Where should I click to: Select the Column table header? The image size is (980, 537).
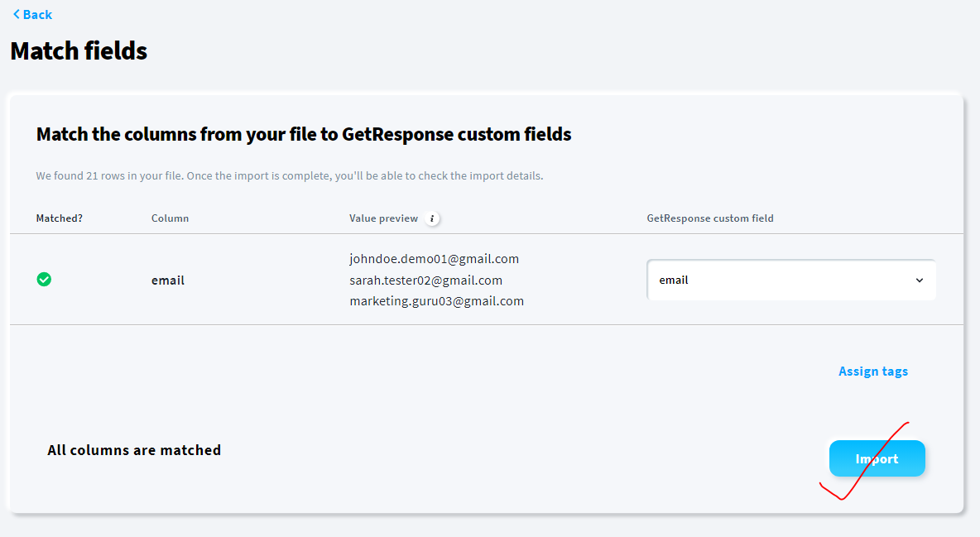[x=170, y=218]
